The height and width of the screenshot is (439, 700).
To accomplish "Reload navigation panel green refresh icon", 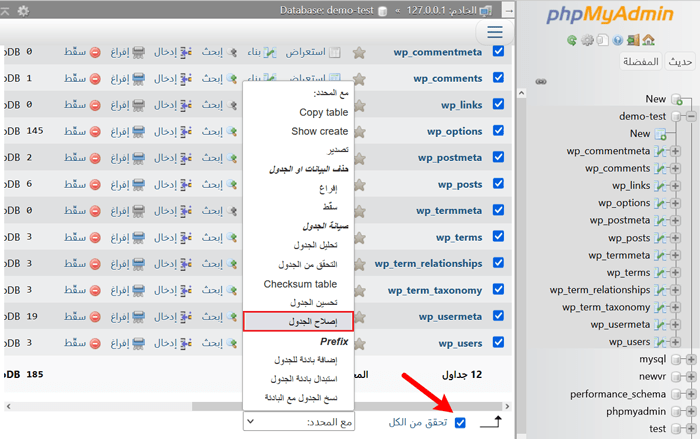I will coord(572,41).
